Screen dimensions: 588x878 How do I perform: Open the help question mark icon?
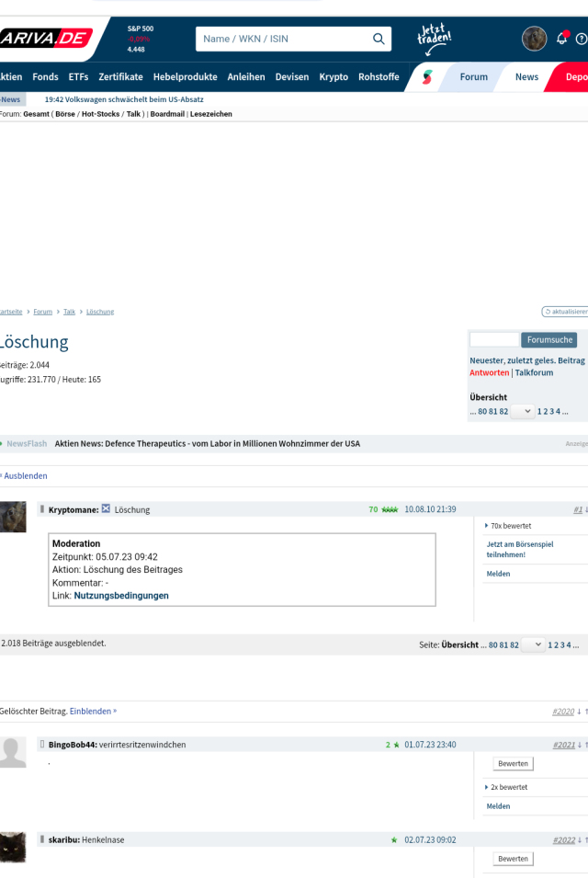582,40
